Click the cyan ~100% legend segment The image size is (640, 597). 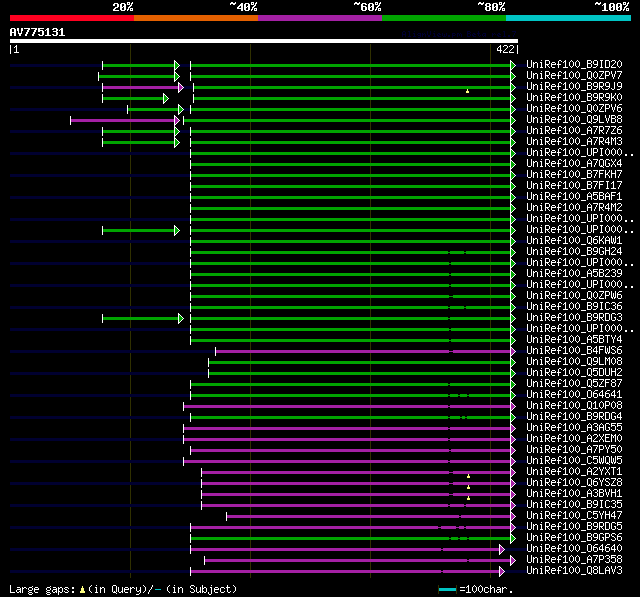click(x=569, y=18)
